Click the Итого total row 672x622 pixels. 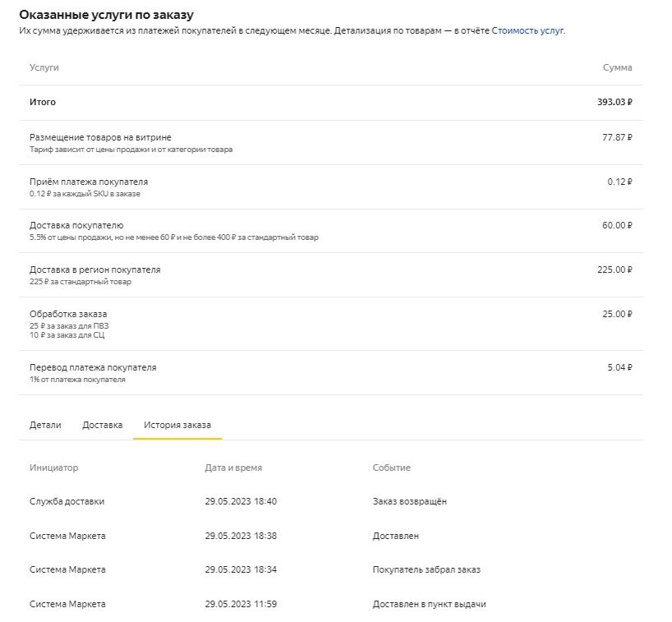[331, 103]
